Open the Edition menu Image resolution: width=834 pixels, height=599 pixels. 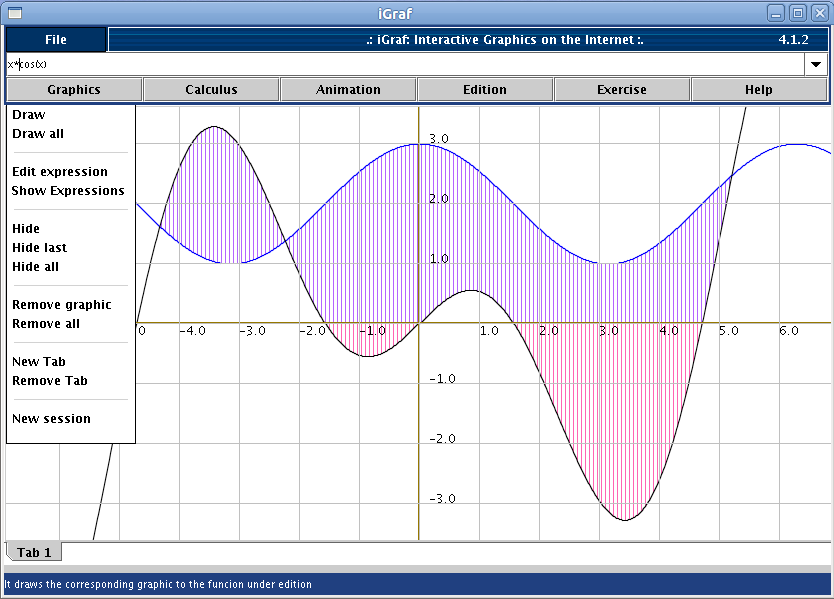coord(485,89)
